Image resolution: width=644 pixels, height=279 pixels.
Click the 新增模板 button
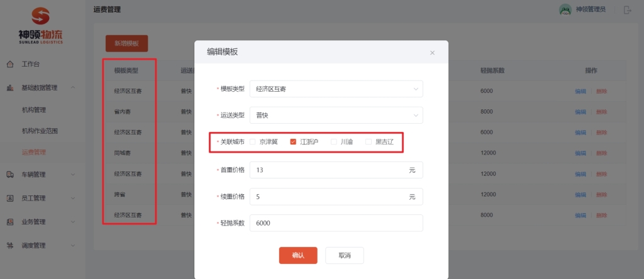[126, 43]
